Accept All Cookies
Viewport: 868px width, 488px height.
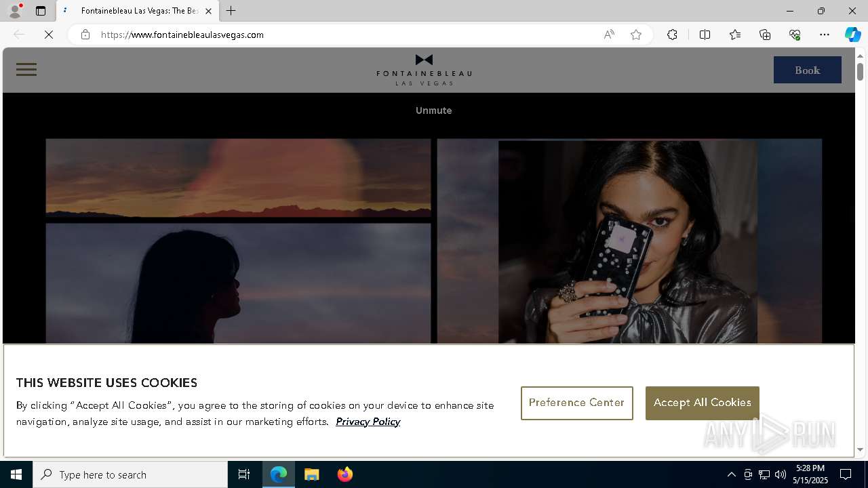(x=702, y=403)
